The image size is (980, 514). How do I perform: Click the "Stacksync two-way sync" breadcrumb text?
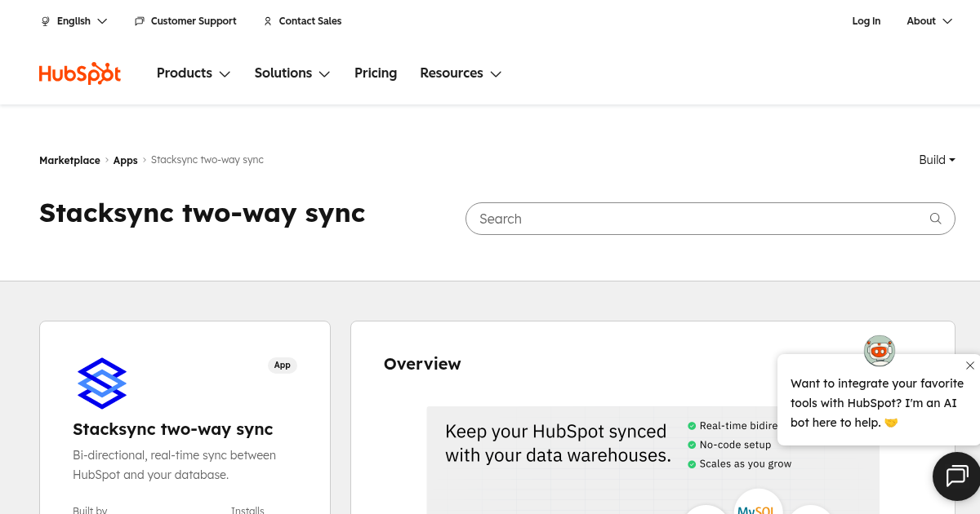coord(207,160)
